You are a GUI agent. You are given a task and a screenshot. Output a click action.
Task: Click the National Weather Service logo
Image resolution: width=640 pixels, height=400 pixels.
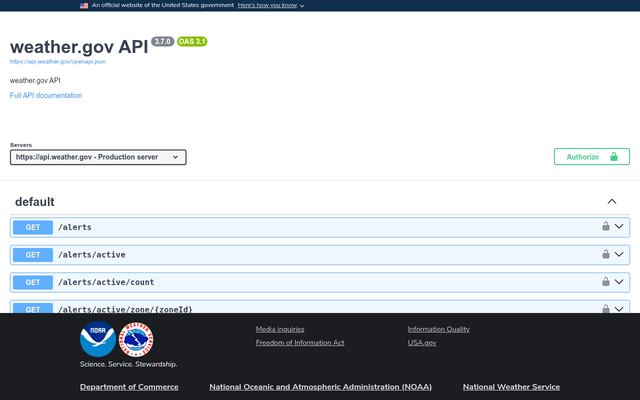136,339
